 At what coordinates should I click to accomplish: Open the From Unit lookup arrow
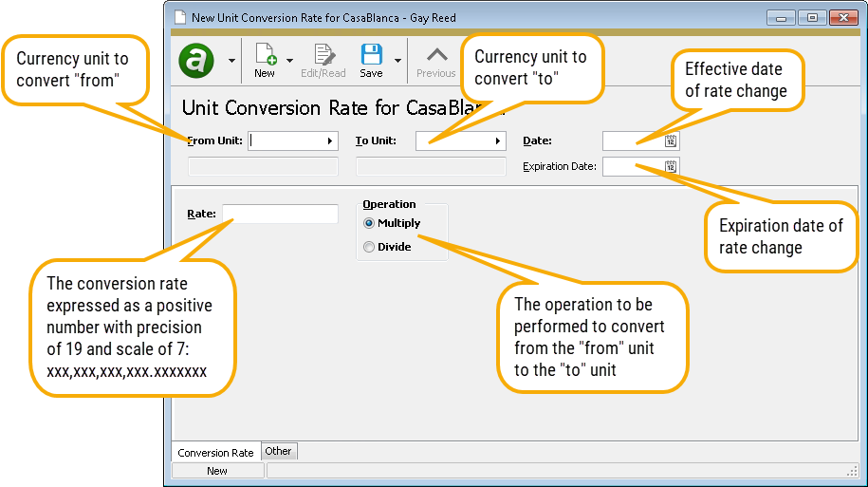click(x=330, y=141)
